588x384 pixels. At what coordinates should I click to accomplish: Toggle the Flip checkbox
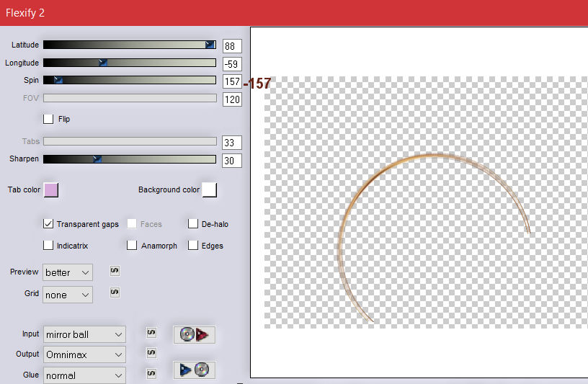click(48, 120)
